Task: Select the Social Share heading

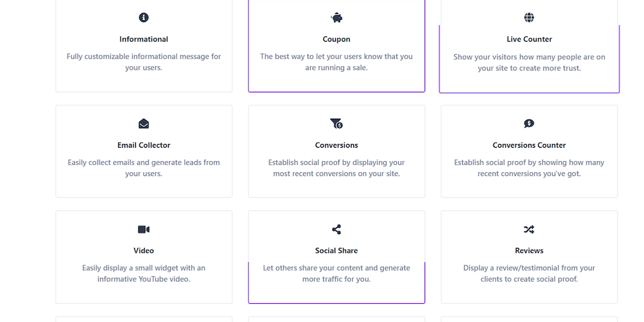Action: (336, 250)
